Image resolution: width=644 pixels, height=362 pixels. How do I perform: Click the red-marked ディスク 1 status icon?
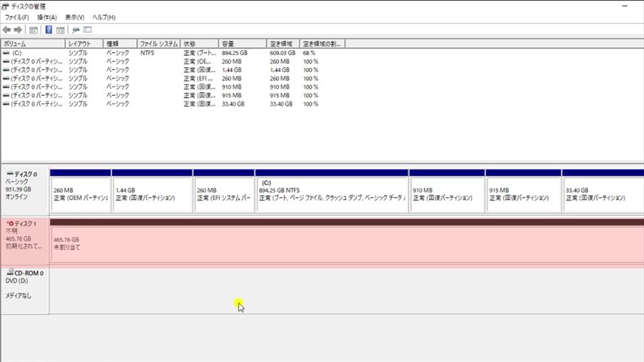pyautogui.click(x=10, y=223)
